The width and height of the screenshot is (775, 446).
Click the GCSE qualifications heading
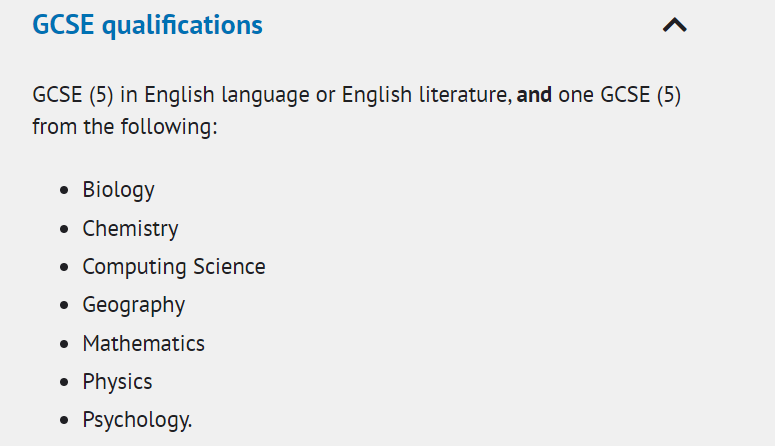click(147, 25)
